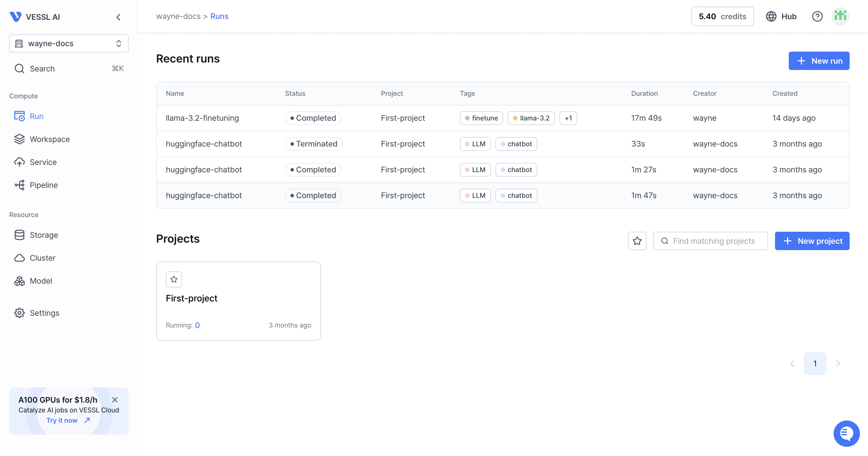Image resolution: width=868 pixels, height=456 pixels.
Task: Open the Hub link
Action: (781, 16)
